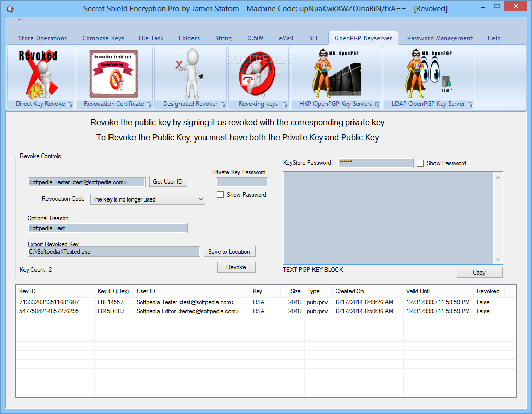
Task: Switch to Folders tab
Action: tap(189, 38)
